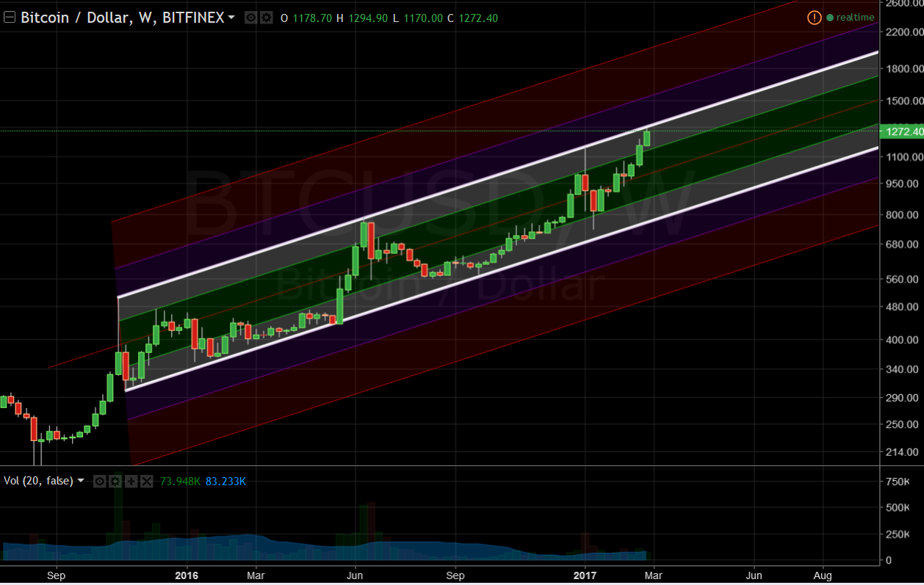Click the volume MA value 83.233K
This screenshot has width=924, height=585.
[x=225, y=481]
